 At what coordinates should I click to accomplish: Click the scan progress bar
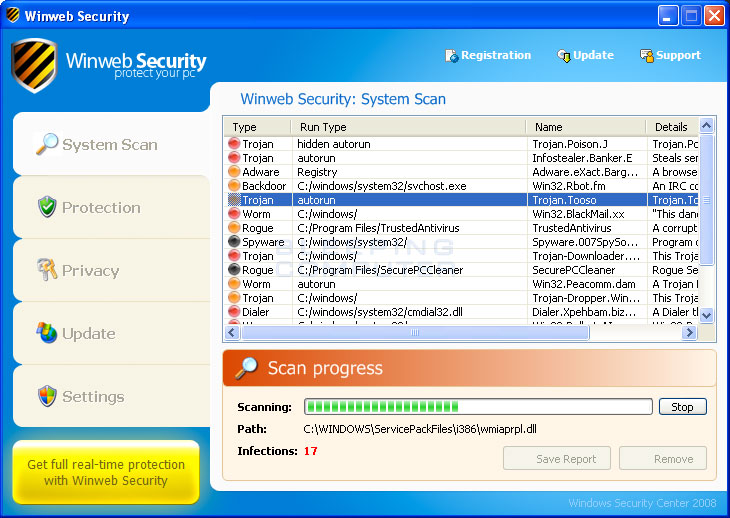478,407
